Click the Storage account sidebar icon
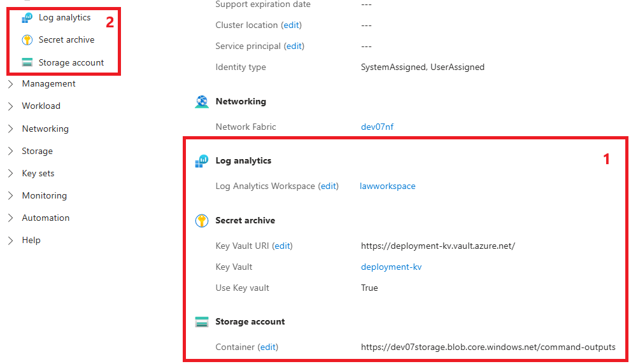The image size is (631, 364). pyautogui.click(x=27, y=63)
